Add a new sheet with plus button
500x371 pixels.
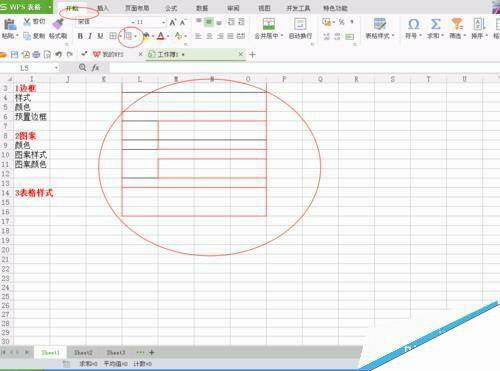coord(152,352)
